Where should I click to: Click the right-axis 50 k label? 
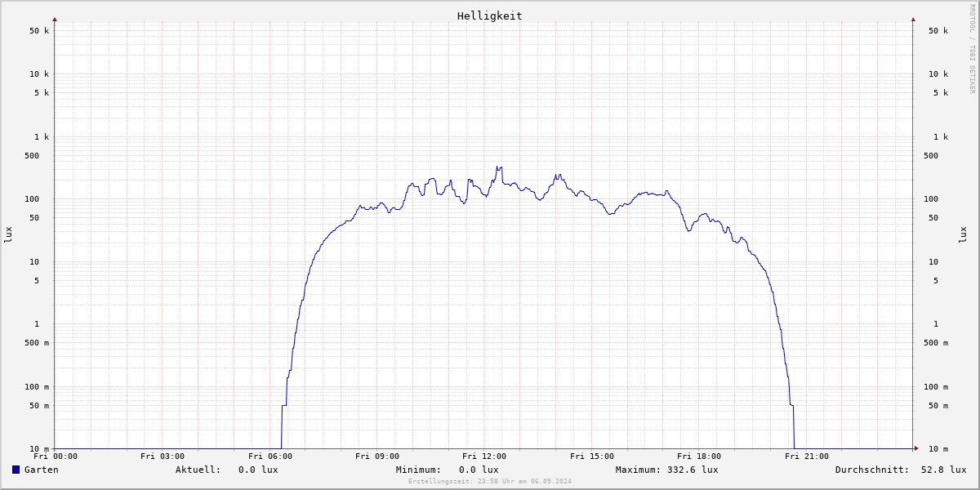click(x=938, y=31)
